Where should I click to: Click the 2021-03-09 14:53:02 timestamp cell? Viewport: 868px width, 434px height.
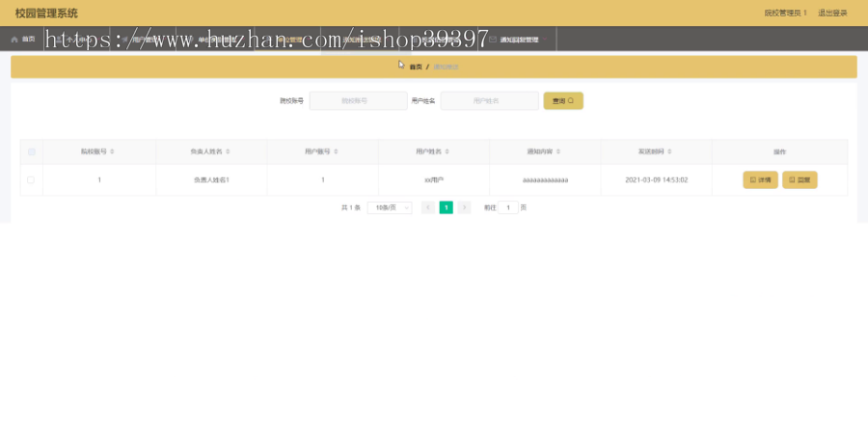coord(657,180)
